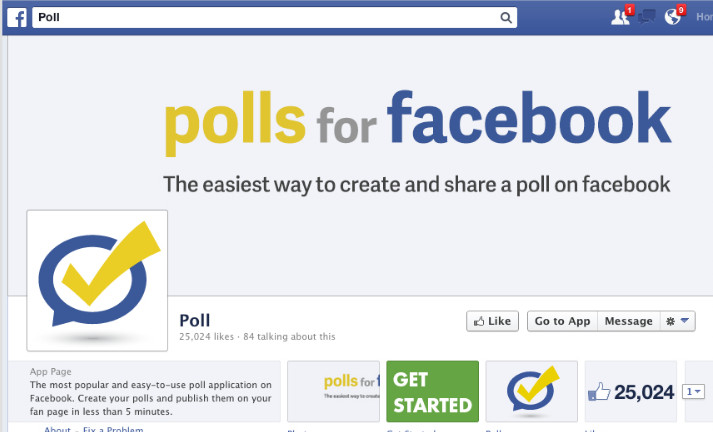Click the Fix a Problem link
Screen dimensions: 713x432
click(x=112, y=429)
